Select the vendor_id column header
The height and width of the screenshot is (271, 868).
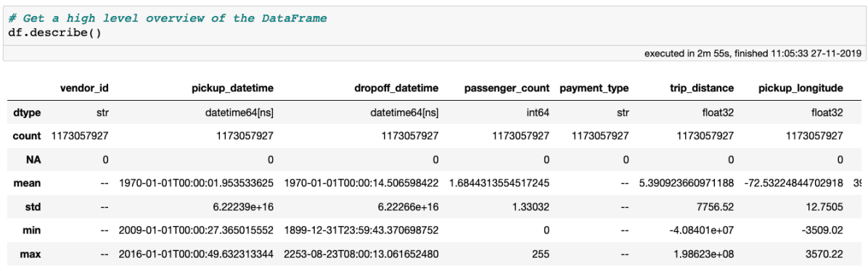coord(84,88)
